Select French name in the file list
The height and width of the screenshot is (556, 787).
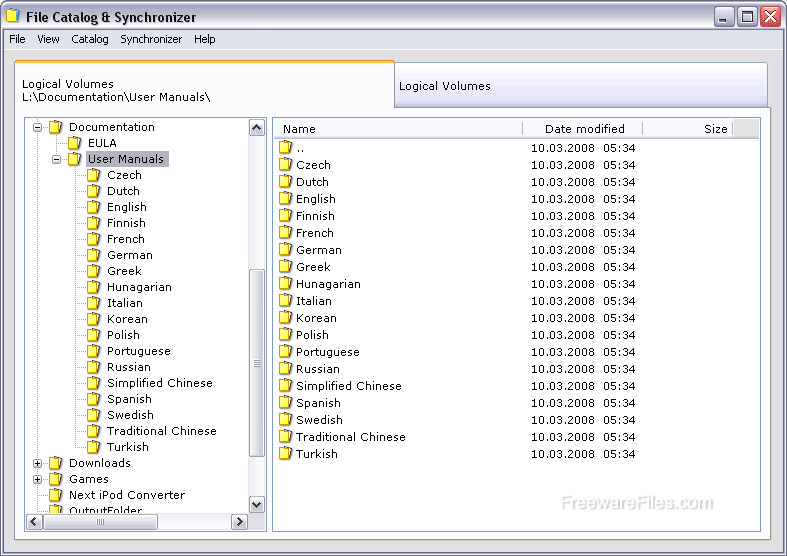pyautogui.click(x=315, y=233)
